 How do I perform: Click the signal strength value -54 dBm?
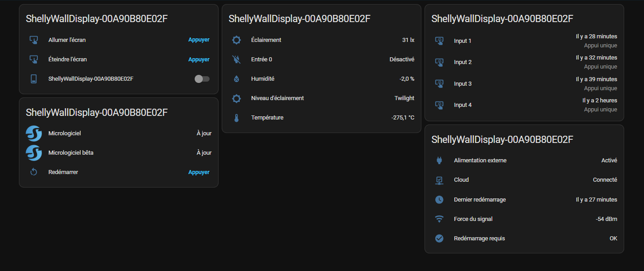607,219
